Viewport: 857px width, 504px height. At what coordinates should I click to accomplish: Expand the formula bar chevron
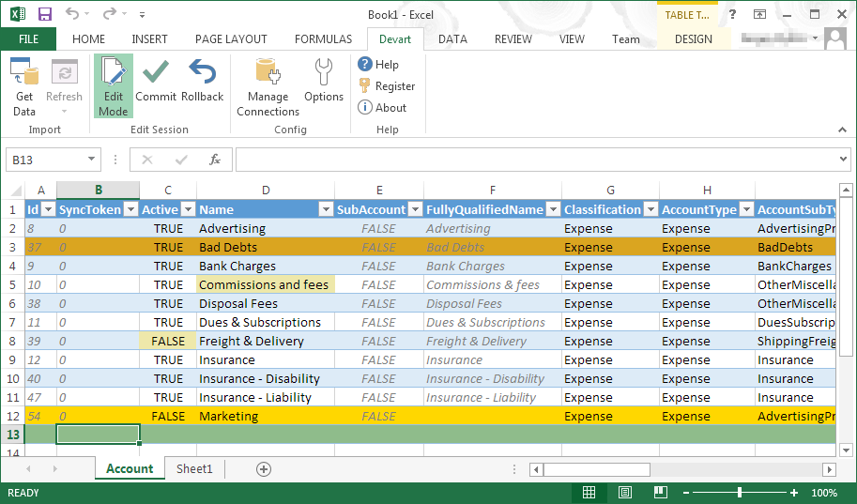pyautogui.click(x=843, y=160)
